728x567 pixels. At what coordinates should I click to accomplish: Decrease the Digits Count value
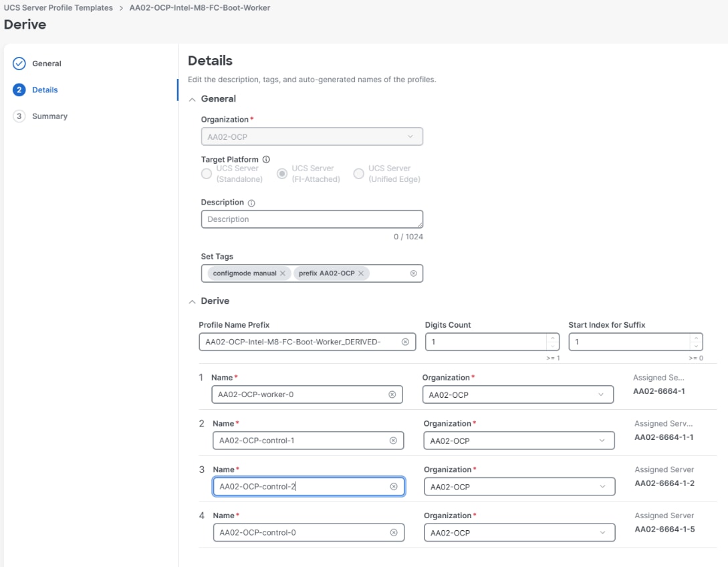[x=552, y=346]
